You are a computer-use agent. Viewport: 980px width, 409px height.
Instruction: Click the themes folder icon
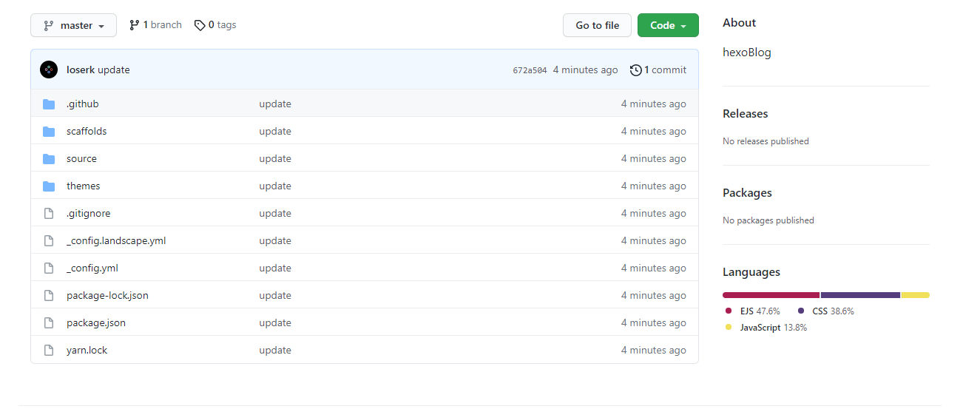pos(49,186)
